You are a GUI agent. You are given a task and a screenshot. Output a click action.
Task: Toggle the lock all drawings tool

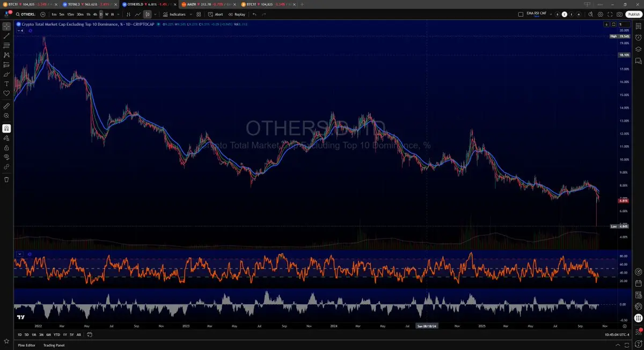click(6, 147)
